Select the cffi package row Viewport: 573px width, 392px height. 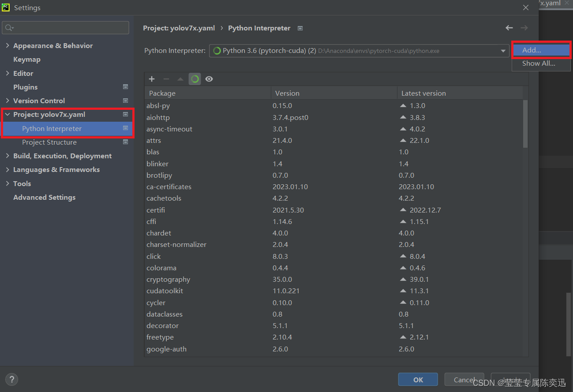coord(334,221)
